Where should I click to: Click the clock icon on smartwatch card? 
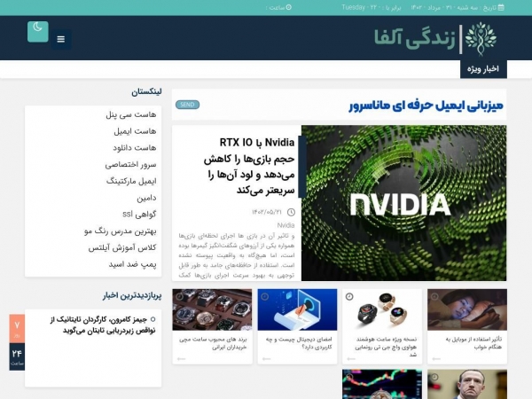pos(349,296)
